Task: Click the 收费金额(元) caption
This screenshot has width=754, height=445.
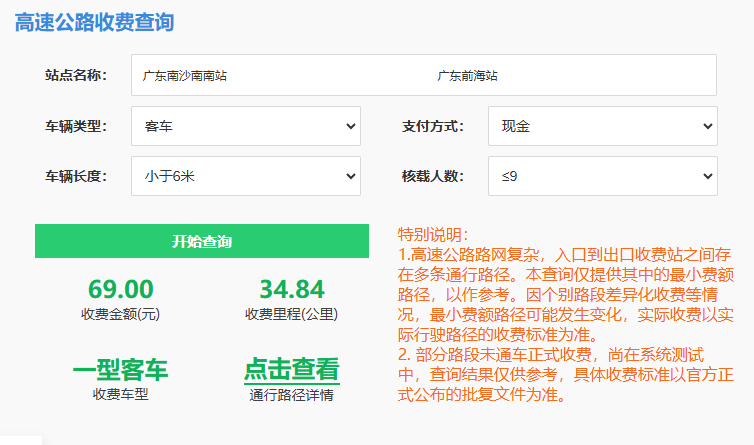Action: pos(120,314)
